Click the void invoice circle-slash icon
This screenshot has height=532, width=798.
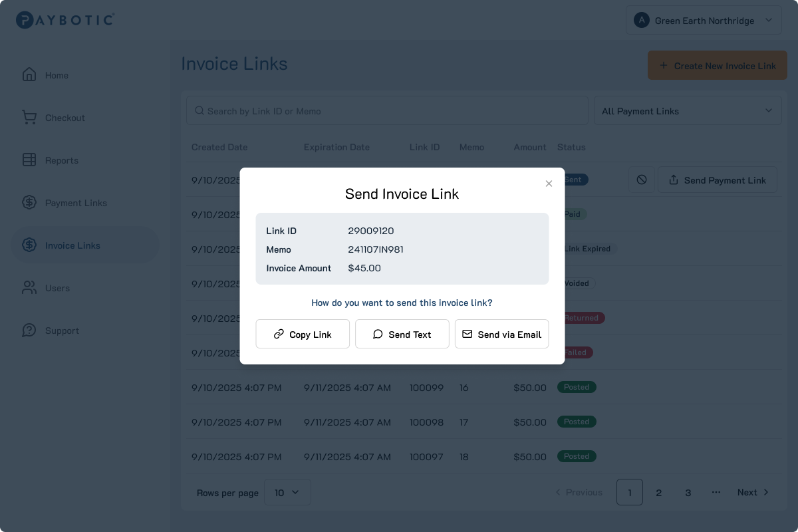coord(641,180)
